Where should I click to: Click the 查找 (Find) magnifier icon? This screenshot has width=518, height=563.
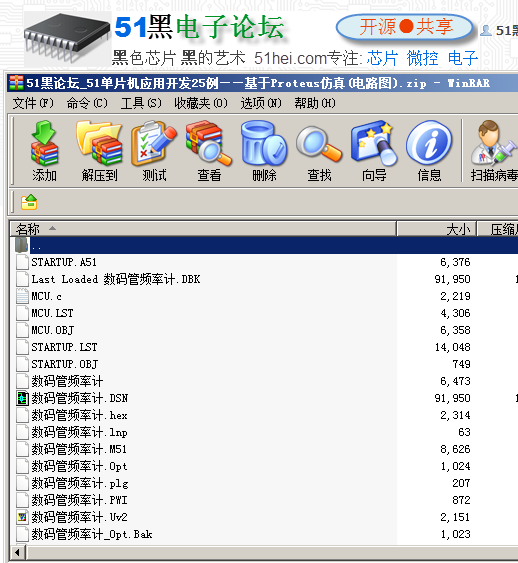point(319,144)
